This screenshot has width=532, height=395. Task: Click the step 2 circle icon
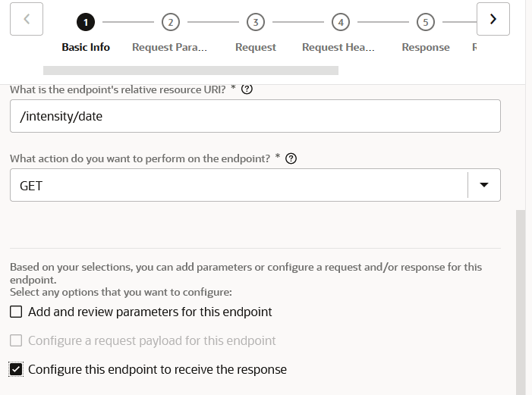[171, 23]
